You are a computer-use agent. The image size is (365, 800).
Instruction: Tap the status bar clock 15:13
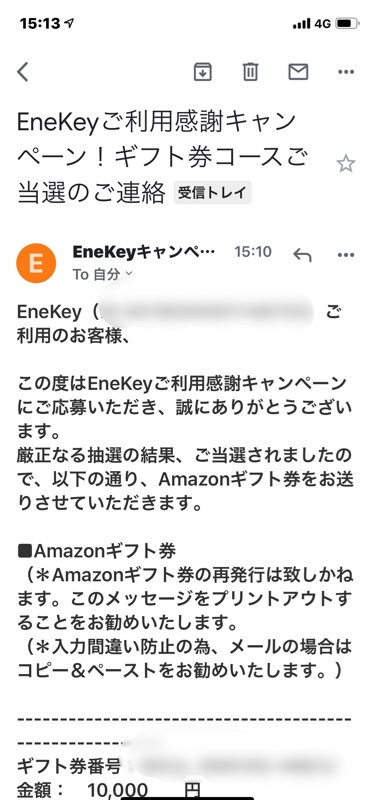point(39,23)
